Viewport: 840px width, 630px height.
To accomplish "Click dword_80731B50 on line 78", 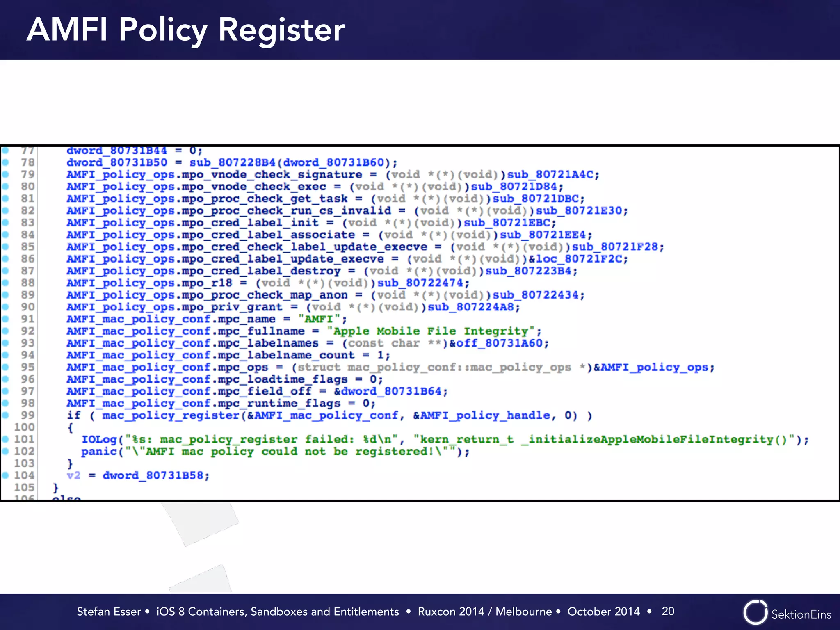I will point(117,163).
